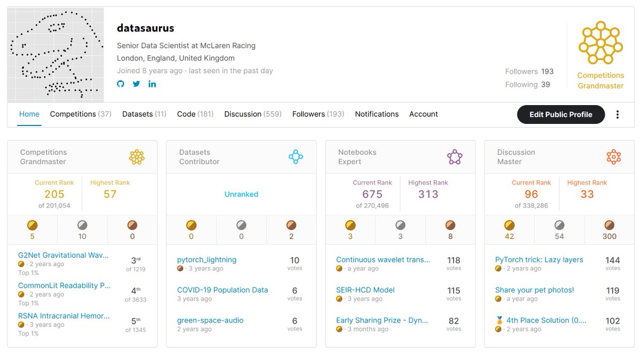644x355 pixels.
Task: Open the Following 39 count link
Action: (528, 84)
